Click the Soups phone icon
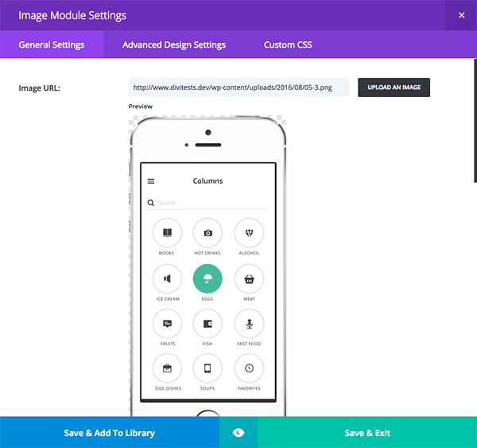This screenshot has width=477, height=448. pyautogui.click(x=208, y=368)
